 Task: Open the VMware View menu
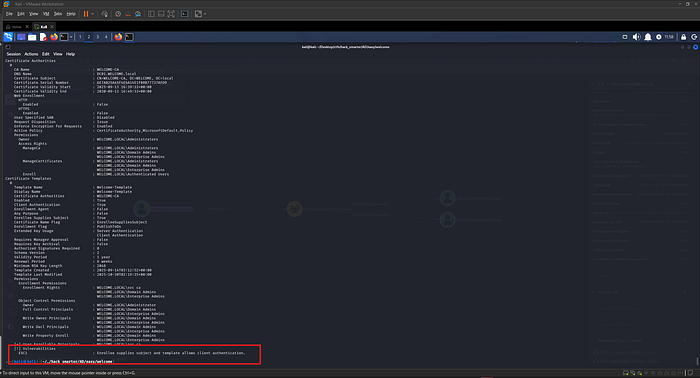[x=33, y=14]
